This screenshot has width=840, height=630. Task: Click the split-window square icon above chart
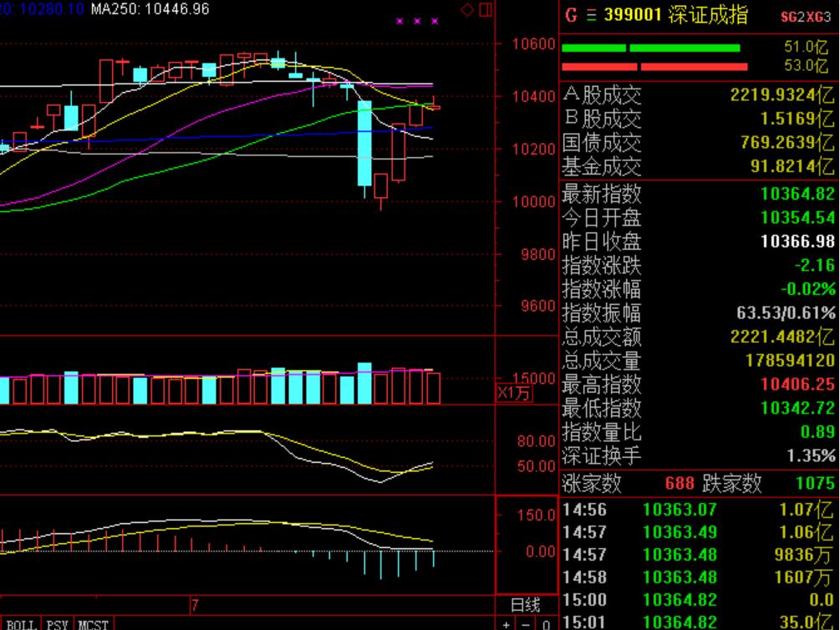486,10
